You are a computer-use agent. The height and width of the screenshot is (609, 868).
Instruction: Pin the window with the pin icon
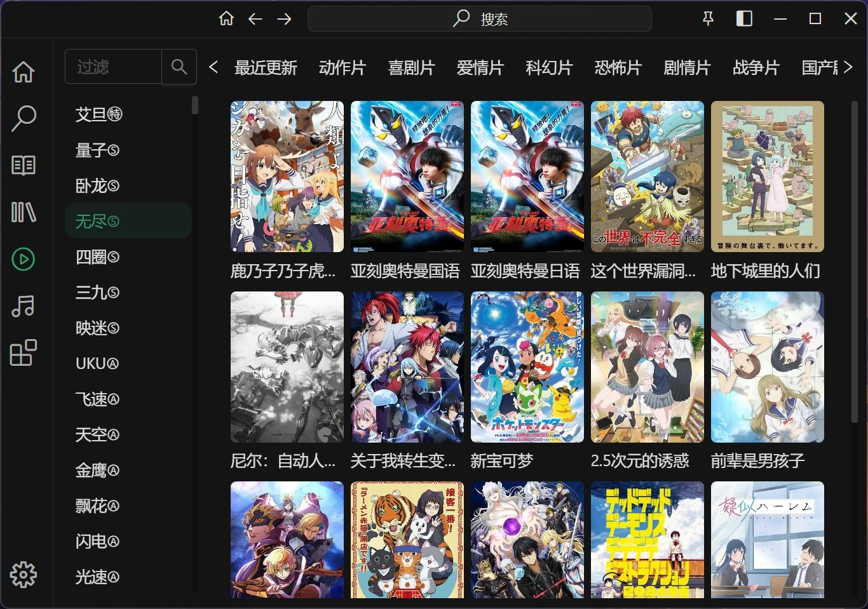[708, 19]
